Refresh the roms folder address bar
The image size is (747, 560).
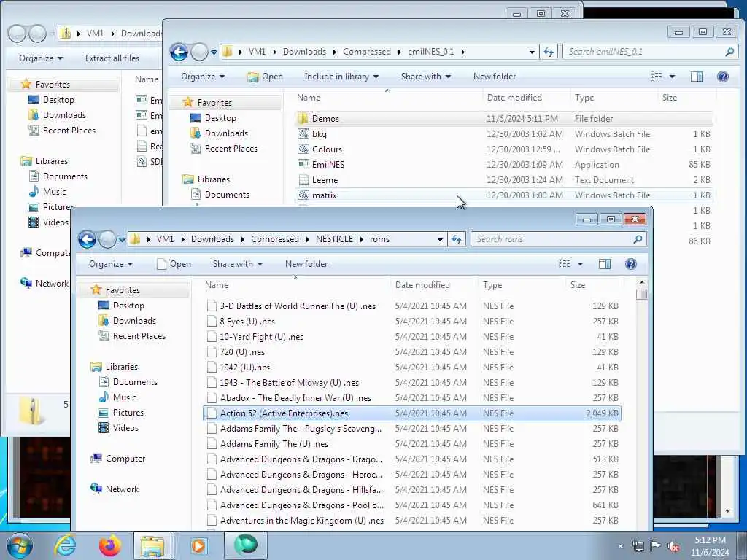pos(457,239)
